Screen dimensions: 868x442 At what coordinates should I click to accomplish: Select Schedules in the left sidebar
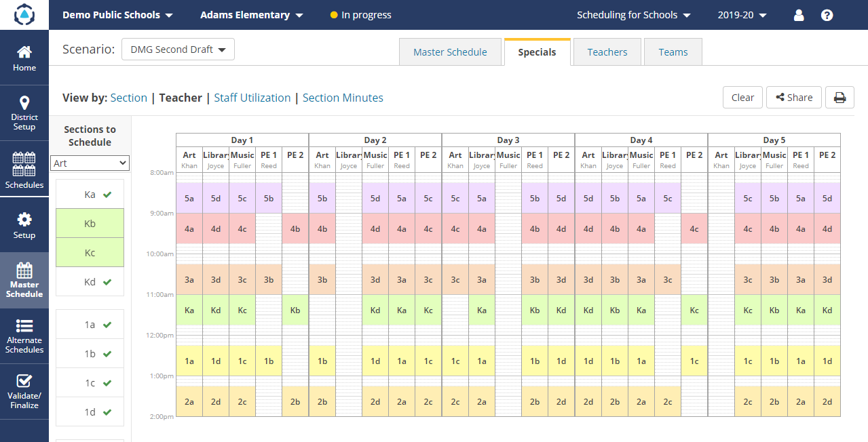[24, 169]
